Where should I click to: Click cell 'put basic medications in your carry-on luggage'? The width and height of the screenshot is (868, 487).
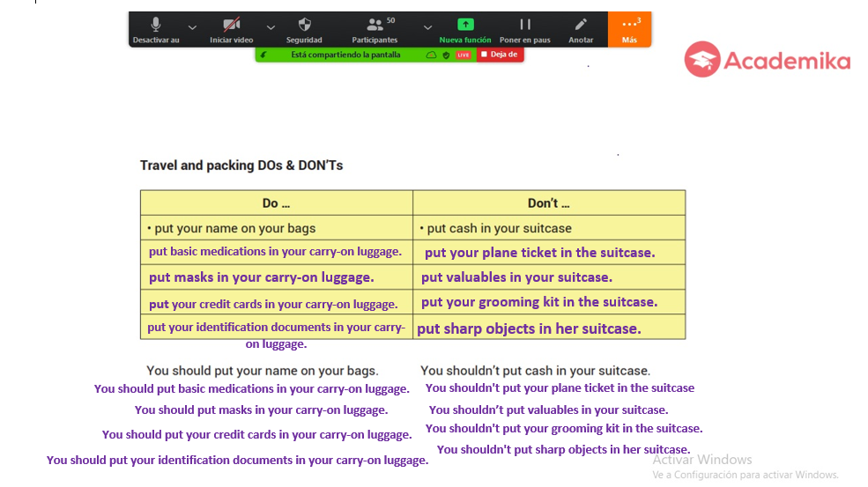coord(276,252)
